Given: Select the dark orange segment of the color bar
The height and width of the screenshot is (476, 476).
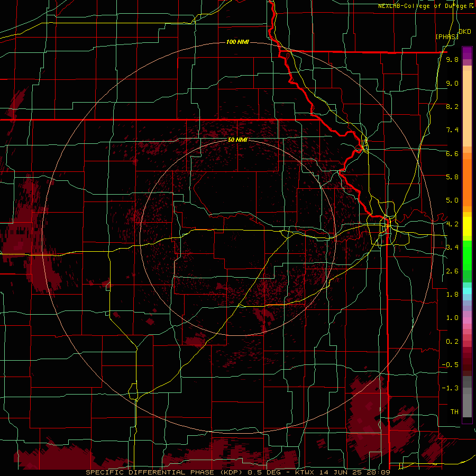Looking at the screenshot, I should 467,183.
